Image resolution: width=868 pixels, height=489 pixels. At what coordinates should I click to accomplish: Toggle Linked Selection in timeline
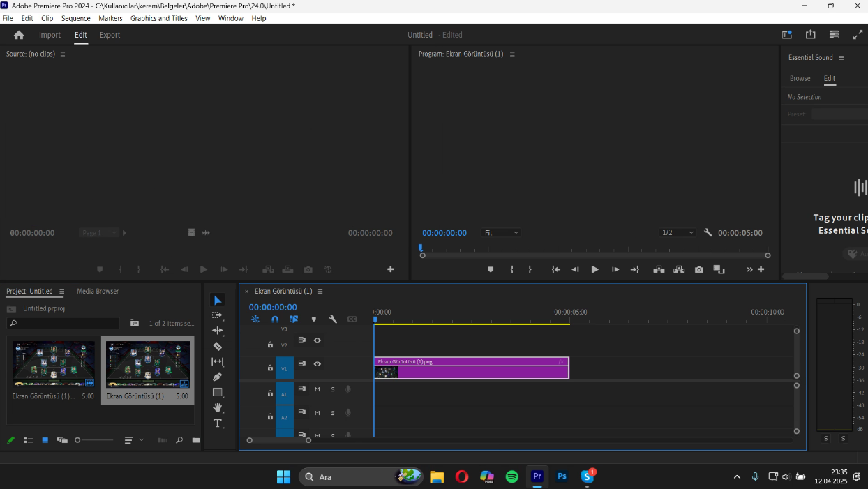tap(294, 319)
